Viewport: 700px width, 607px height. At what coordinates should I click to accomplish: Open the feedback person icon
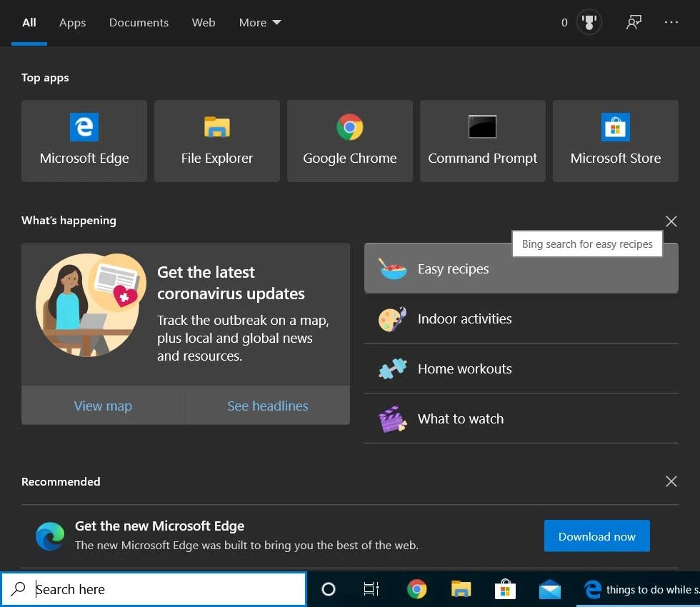(x=633, y=23)
